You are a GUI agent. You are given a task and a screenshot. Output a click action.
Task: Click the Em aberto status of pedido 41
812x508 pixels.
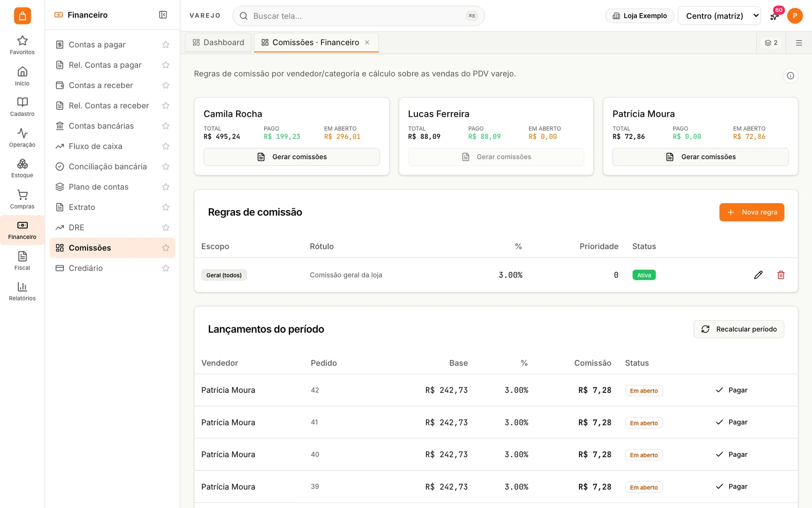[x=644, y=423]
